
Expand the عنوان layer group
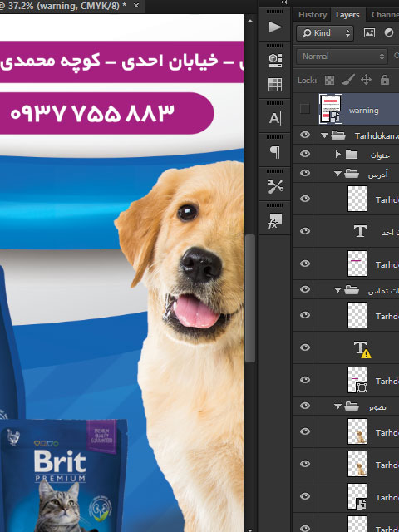point(337,155)
